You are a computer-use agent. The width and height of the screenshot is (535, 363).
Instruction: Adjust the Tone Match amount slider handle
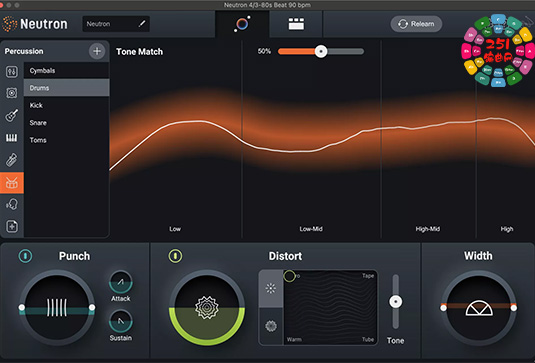[321, 51]
